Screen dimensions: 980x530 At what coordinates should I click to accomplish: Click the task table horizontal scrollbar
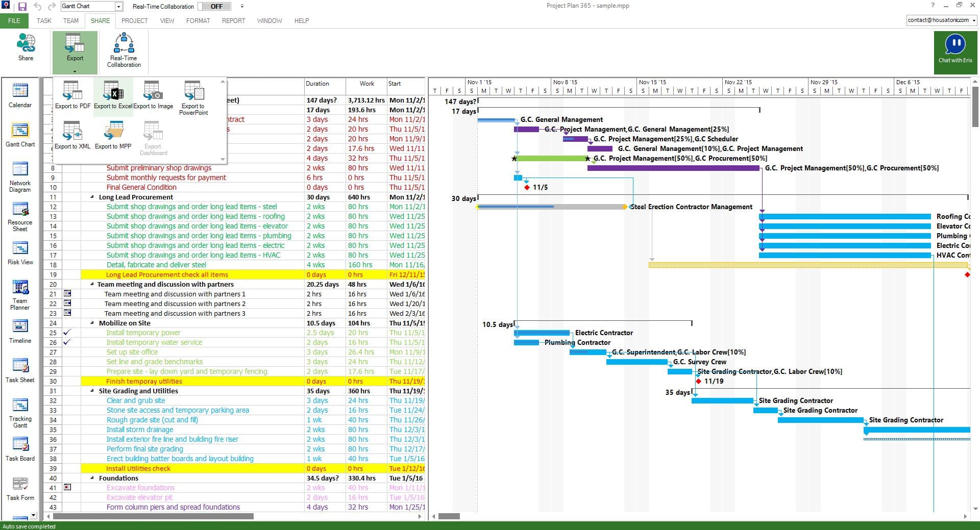(x=153, y=516)
